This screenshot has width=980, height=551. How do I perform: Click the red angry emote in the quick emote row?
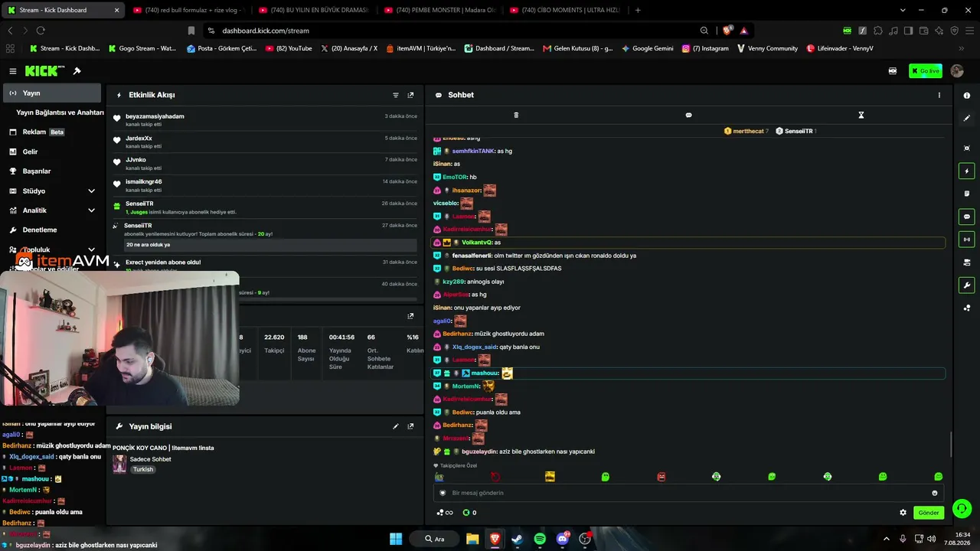[x=661, y=477]
